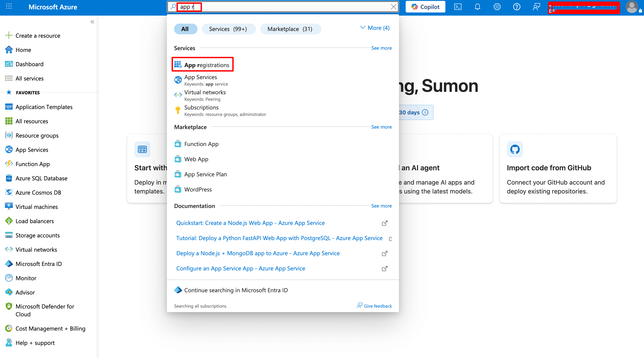This screenshot has height=358, width=644.
Task: Select the Services (99+) filter pill
Action: pyautogui.click(x=229, y=29)
